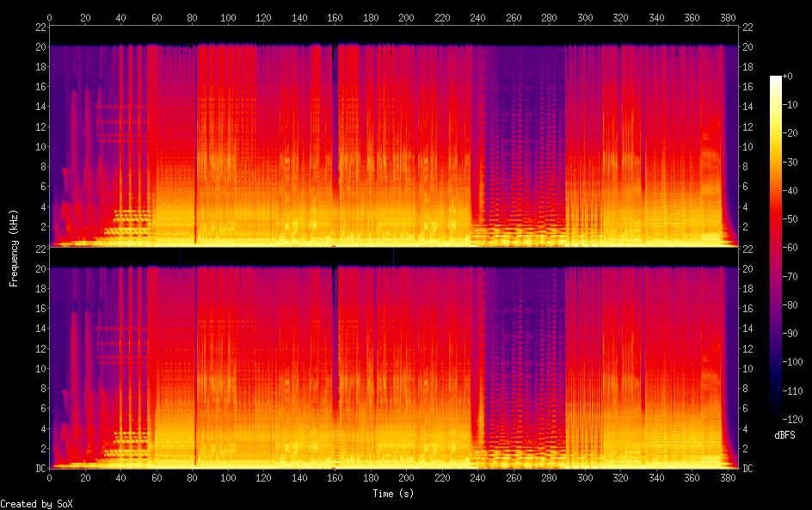Click "DC" on the lower channel's right axis
This screenshot has width=812, height=510.
pyautogui.click(x=747, y=469)
